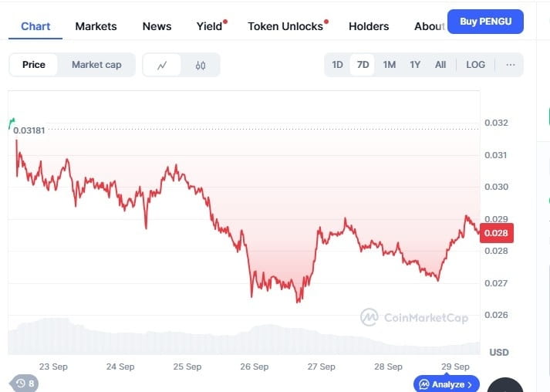The width and height of the screenshot is (550, 392).
Task: Go to the Holders tab
Action: (369, 26)
